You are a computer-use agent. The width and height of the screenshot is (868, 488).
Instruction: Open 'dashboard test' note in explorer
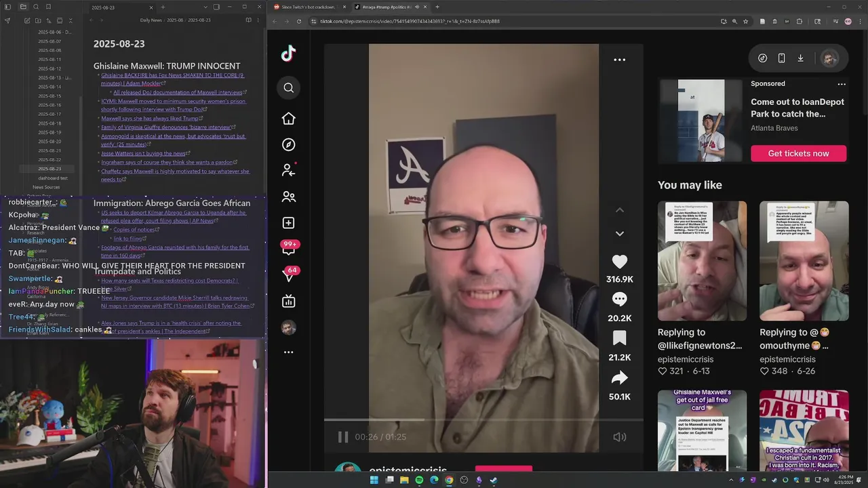pyautogui.click(x=53, y=178)
